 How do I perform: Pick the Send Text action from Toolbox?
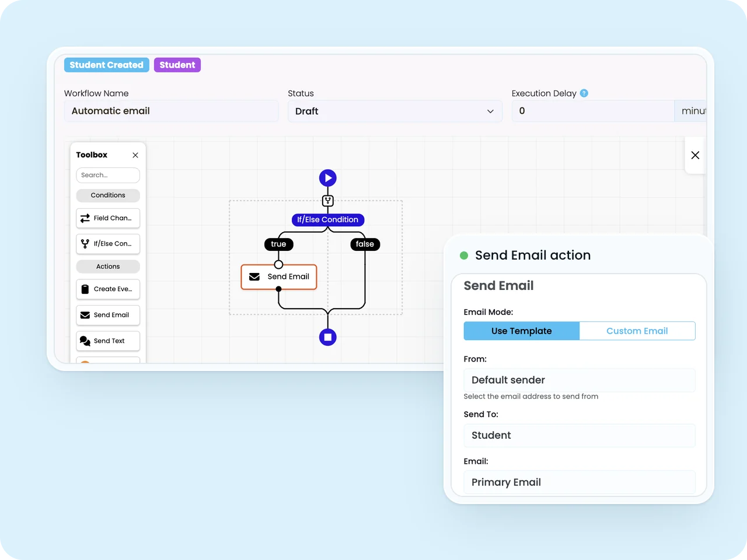point(108,341)
